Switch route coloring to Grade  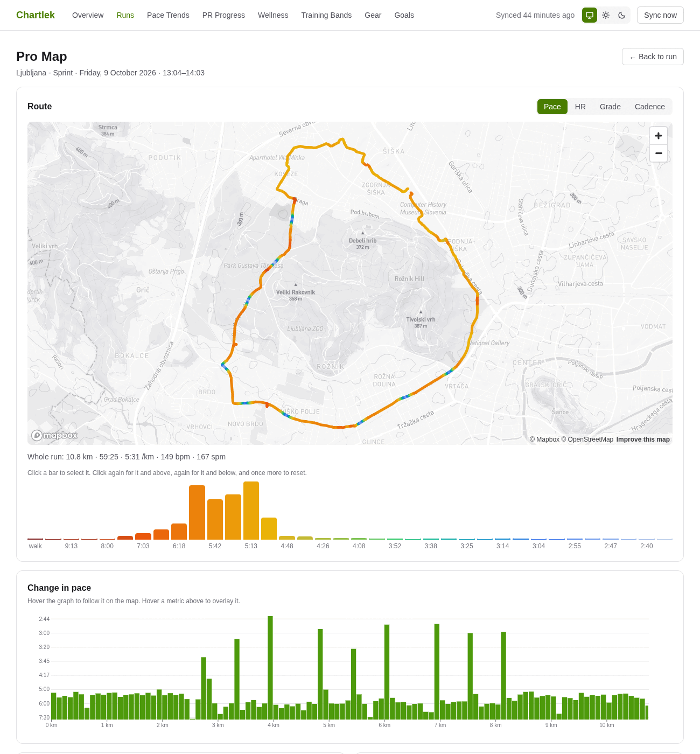(610, 107)
